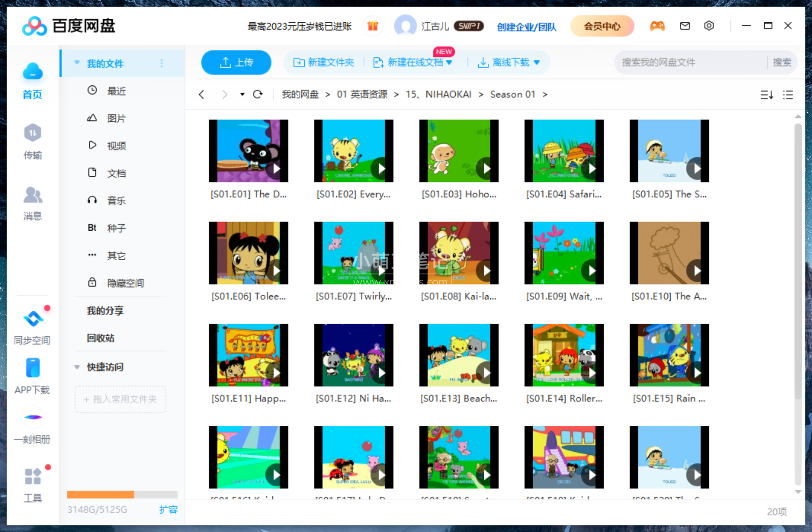The width and height of the screenshot is (812, 532).
Task: Select 视频 in the file categories
Action: tap(116, 146)
